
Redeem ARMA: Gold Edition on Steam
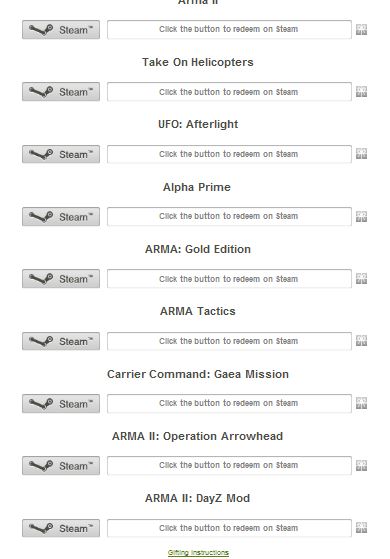61,278
